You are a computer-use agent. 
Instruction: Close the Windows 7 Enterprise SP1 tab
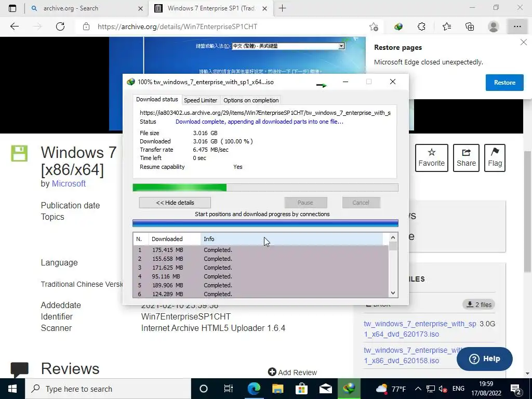(x=265, y=8)
